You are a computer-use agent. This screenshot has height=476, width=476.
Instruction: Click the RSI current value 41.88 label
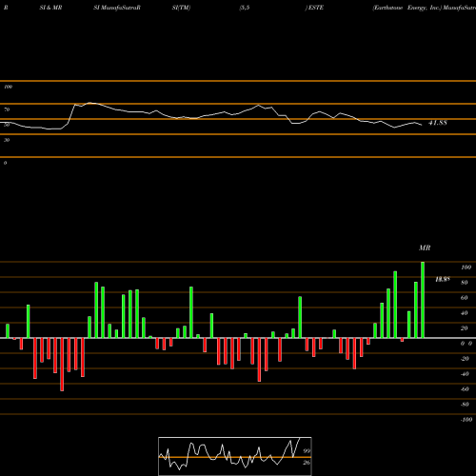click(438, 123)
